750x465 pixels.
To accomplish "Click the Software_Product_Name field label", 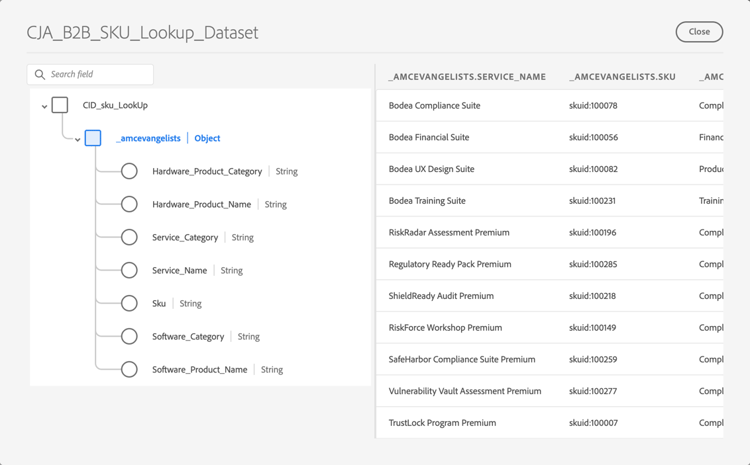I will pyautogui.click(x=199, y=370).
